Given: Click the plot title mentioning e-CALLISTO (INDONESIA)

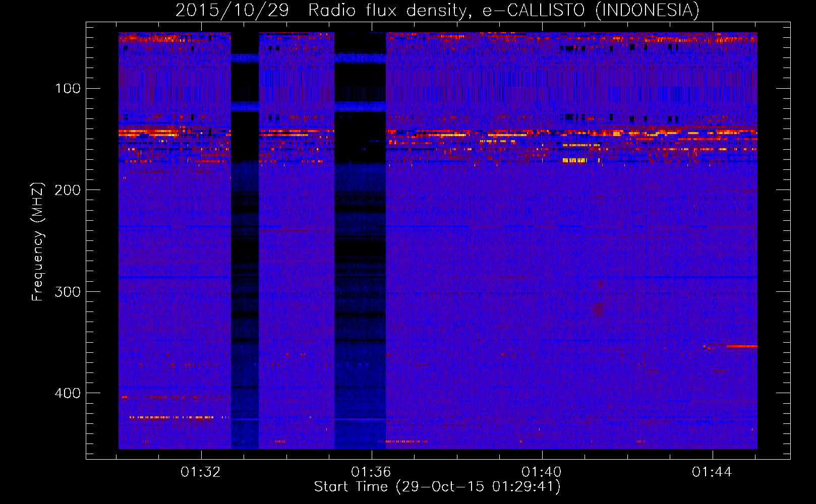Looking at the screenshot, I should (x=437, y=10).
